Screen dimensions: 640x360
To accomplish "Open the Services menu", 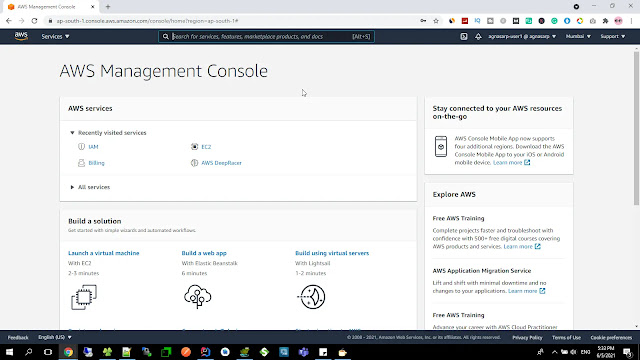I will pyautogui.click(x=55, y=36).
